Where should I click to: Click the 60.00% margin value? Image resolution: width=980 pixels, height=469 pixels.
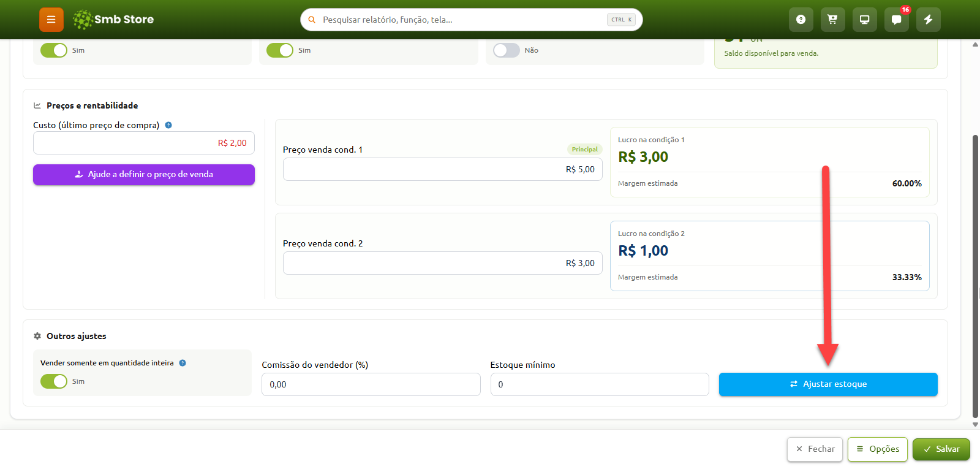click(907, 183)
